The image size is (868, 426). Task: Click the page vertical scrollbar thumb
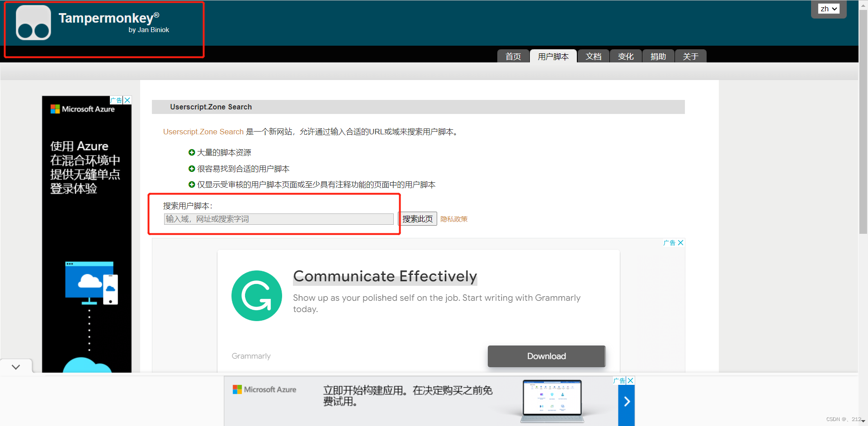pos(863,121)
